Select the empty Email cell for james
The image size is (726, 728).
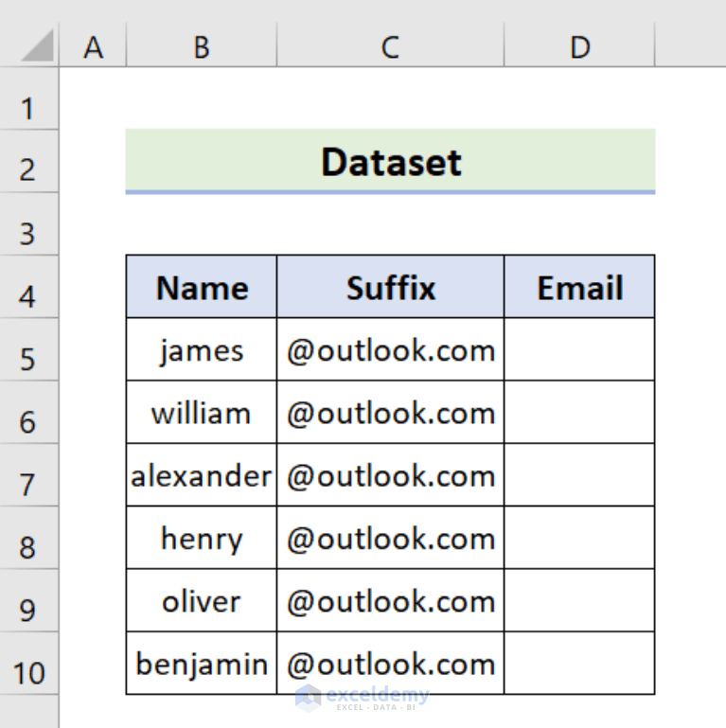[580, 349]
